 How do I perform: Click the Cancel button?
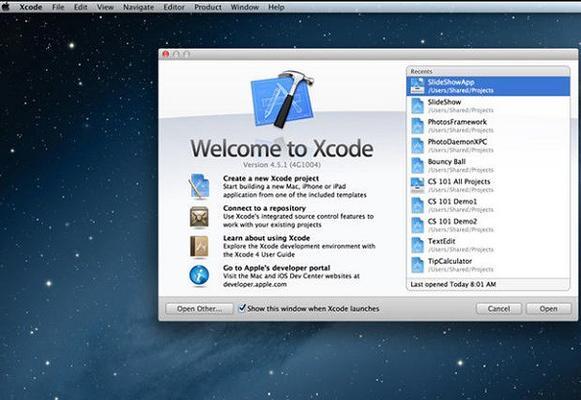499,309
